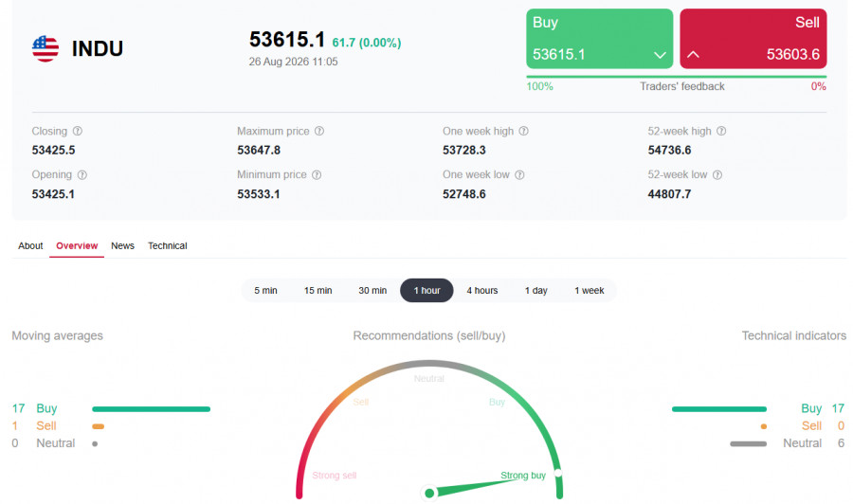Screen dimensions: 853x504
Task: Click the Moving averages Sell orange bar
Action: pos(98,426)
